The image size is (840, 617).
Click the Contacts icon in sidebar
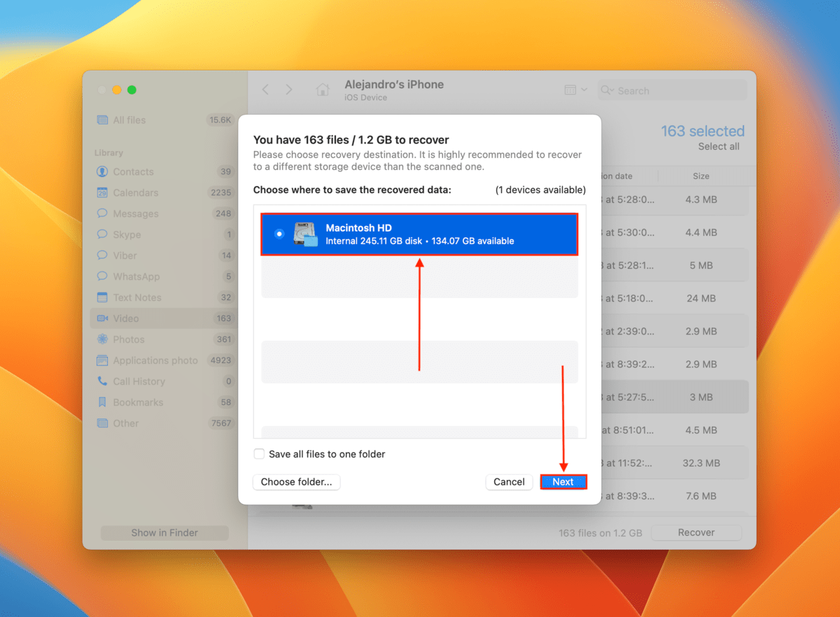point(102,171)
